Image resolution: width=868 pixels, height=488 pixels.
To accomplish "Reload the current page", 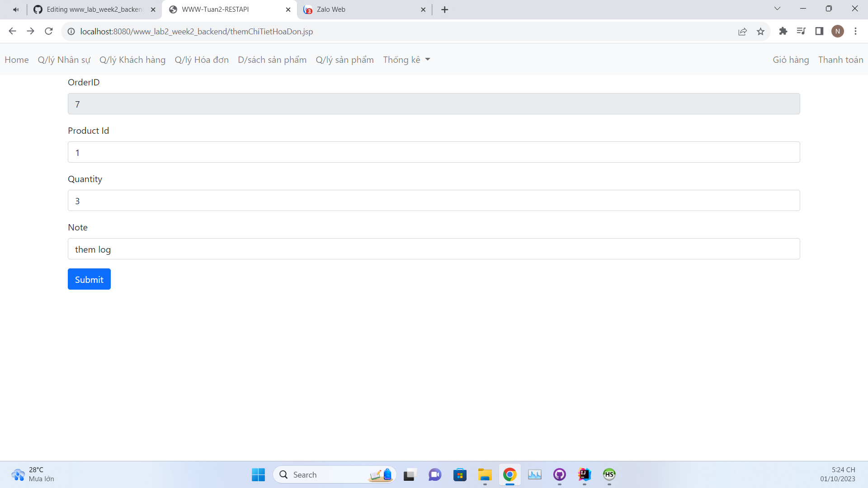I will (48, 31).
